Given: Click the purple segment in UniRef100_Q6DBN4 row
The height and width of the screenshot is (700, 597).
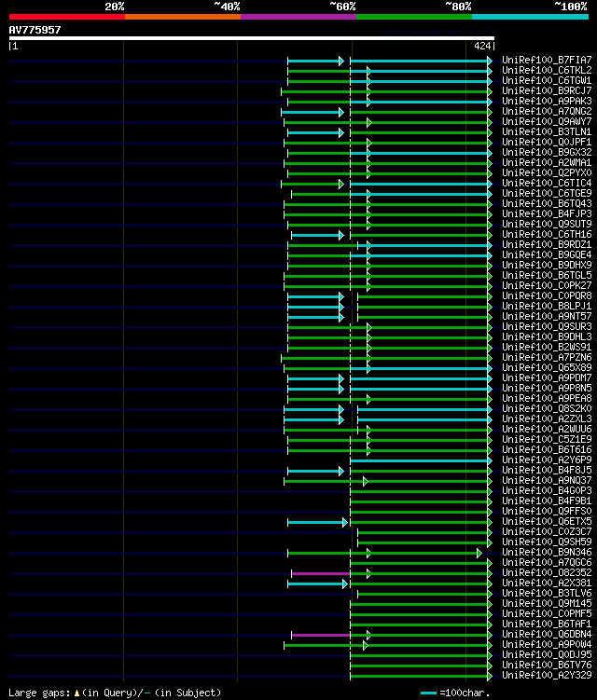Looking at the screenshot, I should pos(321,636).
